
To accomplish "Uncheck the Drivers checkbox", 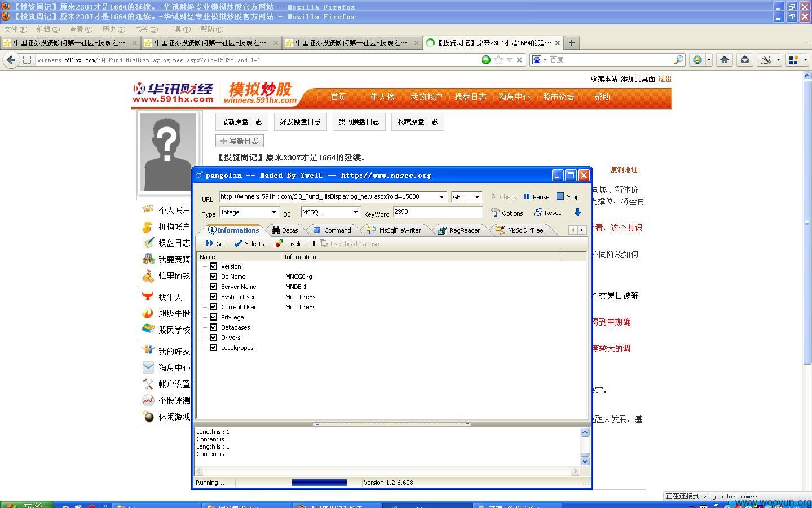I will point(213,337).
